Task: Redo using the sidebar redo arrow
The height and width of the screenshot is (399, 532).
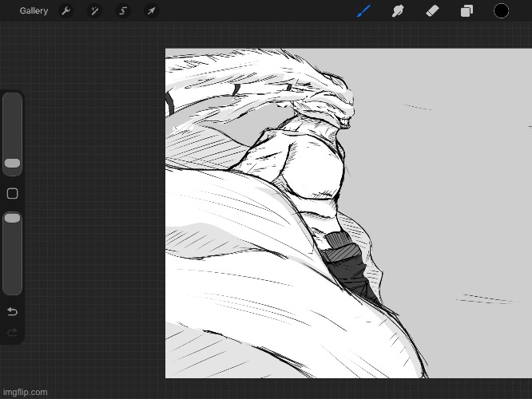Action: point(12,332)
